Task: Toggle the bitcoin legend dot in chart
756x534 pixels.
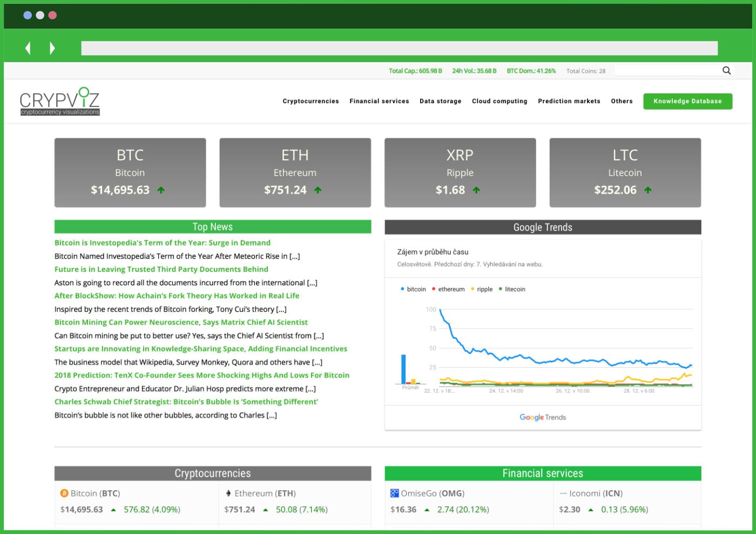Action: click(402, 289)
